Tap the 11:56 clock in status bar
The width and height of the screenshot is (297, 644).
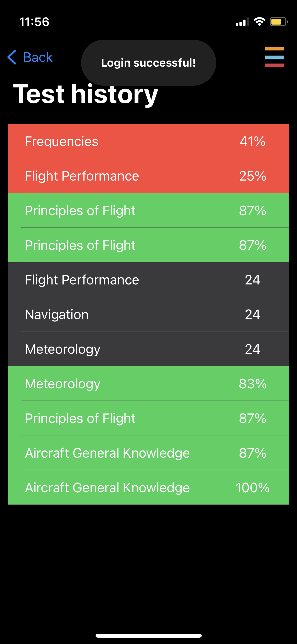[34, 22]
